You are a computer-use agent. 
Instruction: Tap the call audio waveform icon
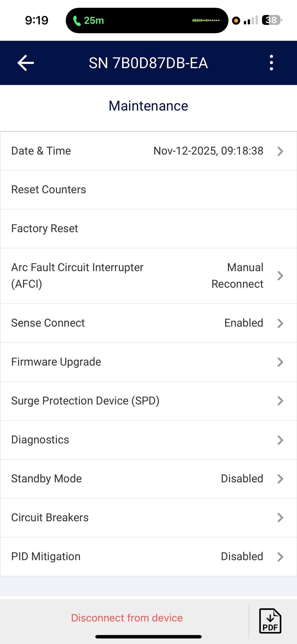206,20
